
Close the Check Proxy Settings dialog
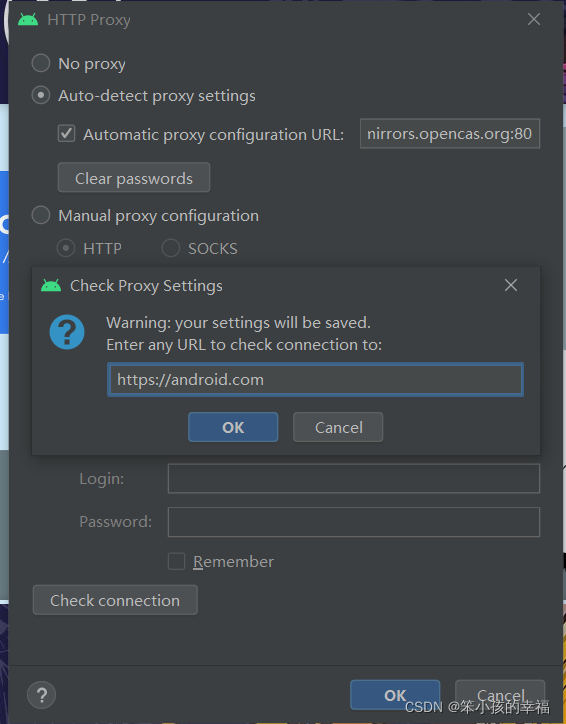511,285
